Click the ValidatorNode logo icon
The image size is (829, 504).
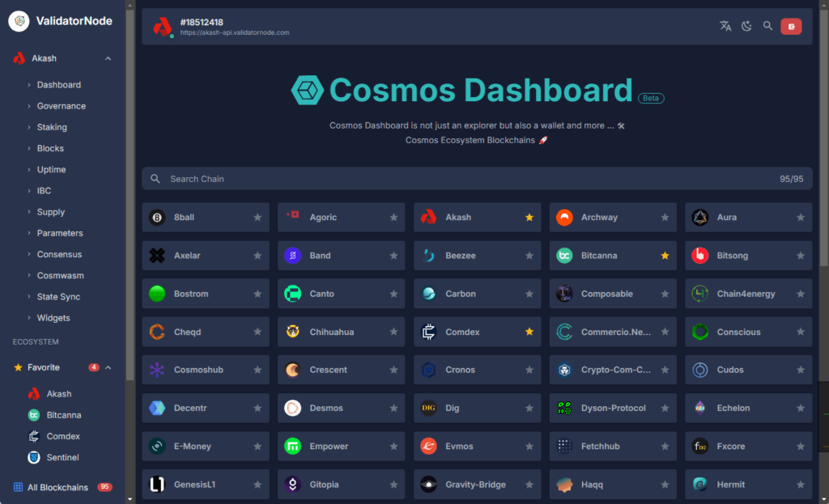pyautogui.click(x=19, y=21)
